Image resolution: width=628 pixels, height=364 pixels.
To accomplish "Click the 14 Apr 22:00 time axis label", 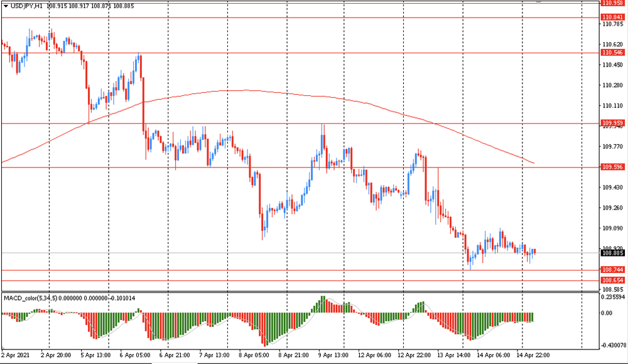I will coord(533,355).
